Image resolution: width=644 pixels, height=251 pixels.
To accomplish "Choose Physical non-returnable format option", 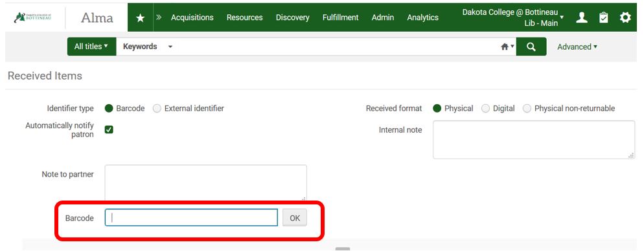I will tap(527, 109).
